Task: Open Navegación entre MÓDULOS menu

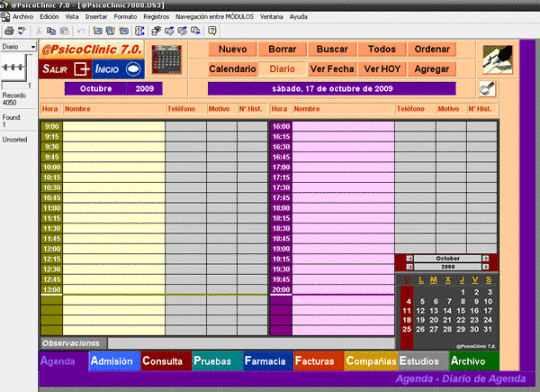Action: 215,17
